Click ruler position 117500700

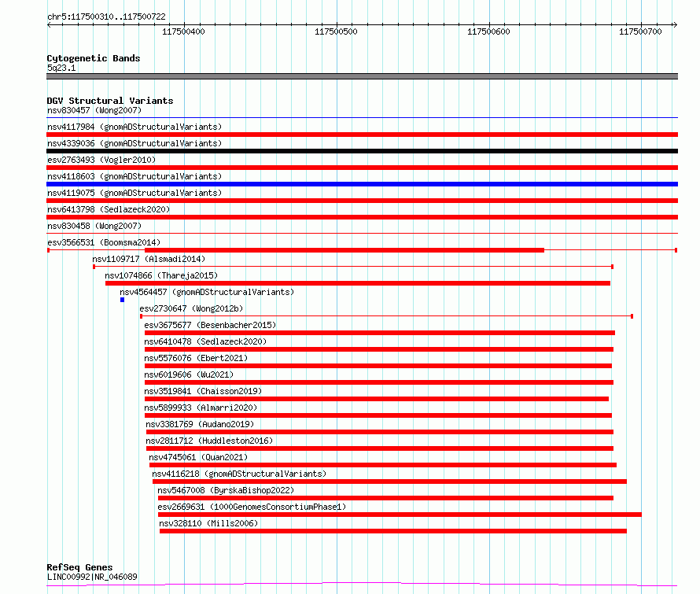pos(640,31)
